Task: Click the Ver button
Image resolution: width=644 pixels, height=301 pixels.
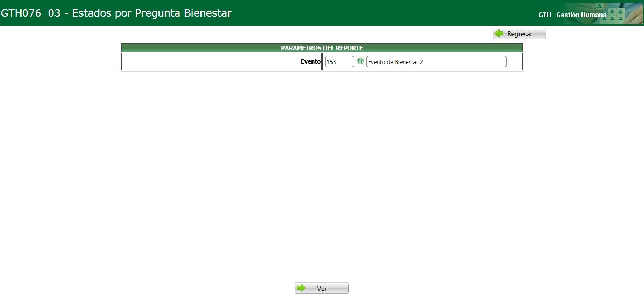Action: click(x=322, y=288)
